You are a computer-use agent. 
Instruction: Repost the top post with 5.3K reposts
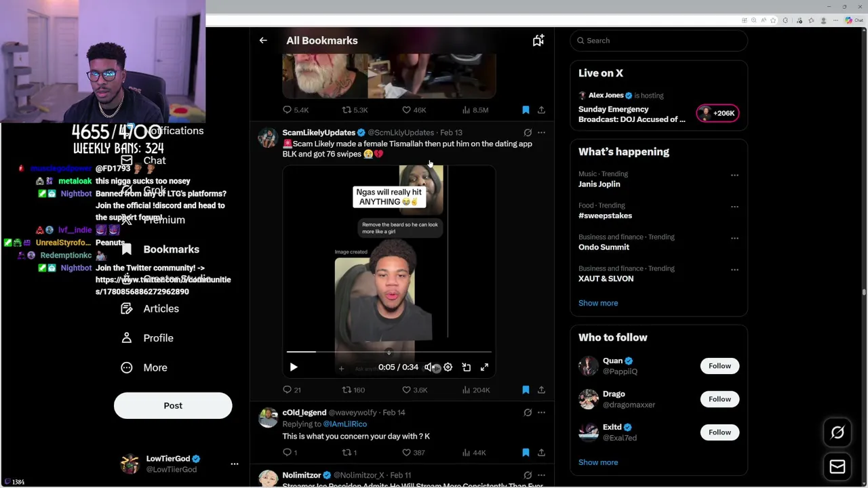click(x=355, y=110)
